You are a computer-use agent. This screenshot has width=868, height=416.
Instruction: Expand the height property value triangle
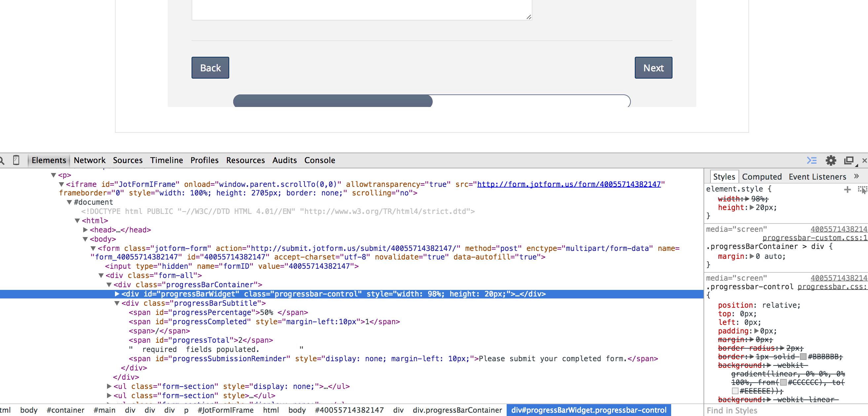tap(752, 207)
